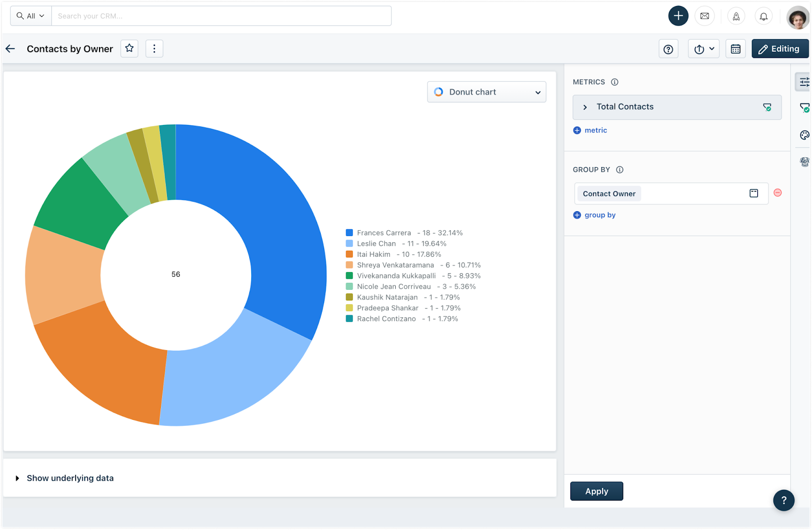This screenshot has width=812, height=530.
Task: Select the funnel filter icon in right sidebar
Action: coord(804,108)
